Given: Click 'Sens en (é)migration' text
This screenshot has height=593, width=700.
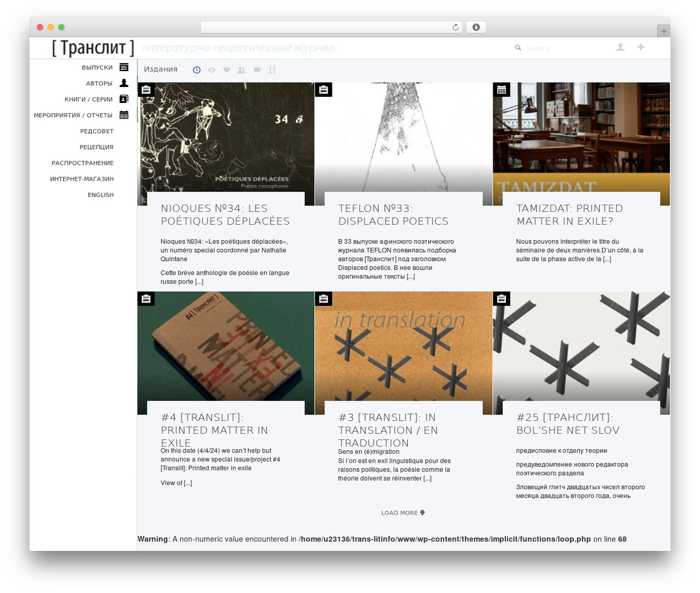Looking at the screenshot, I should 369,452.
